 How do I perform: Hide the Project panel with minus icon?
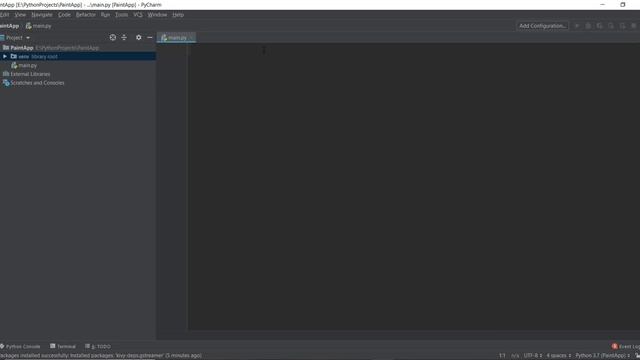150,38
